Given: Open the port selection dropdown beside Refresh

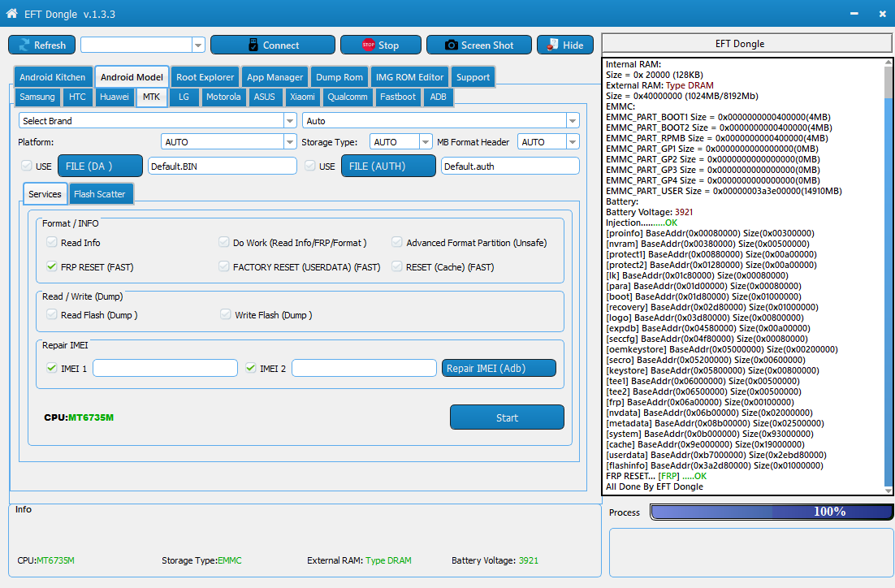Looking at the screenshot, I should (x=198, y=45).
